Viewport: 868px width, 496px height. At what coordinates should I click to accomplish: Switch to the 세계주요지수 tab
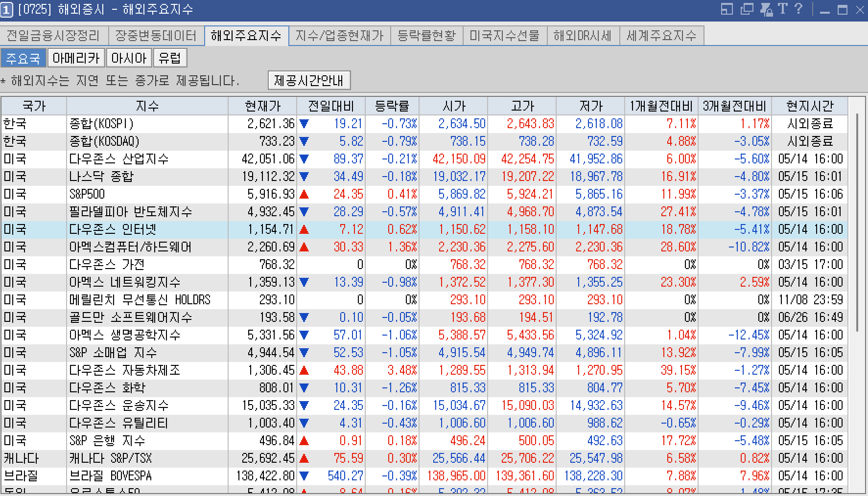(x=662, y=35)
